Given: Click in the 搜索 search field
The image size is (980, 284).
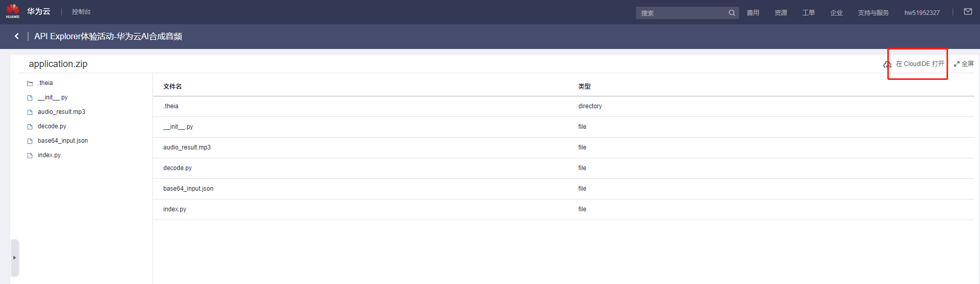Looking at the screenshot, I should coord(681,13).
